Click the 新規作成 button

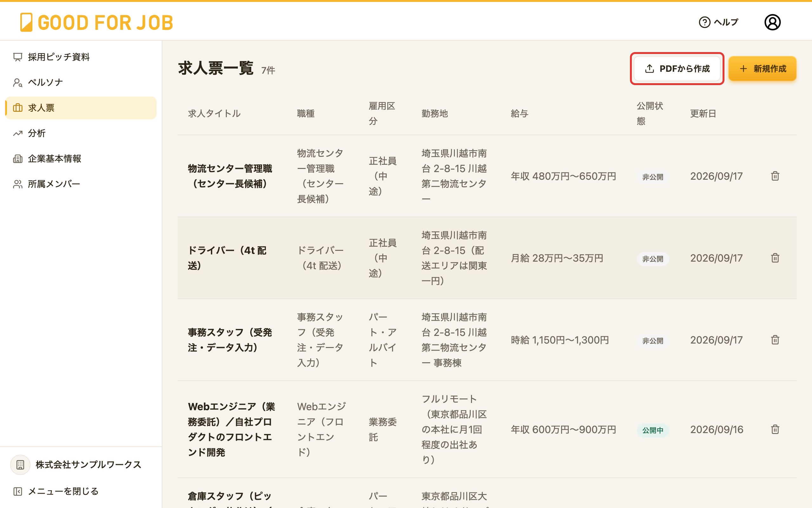click(x=762, y=69)
